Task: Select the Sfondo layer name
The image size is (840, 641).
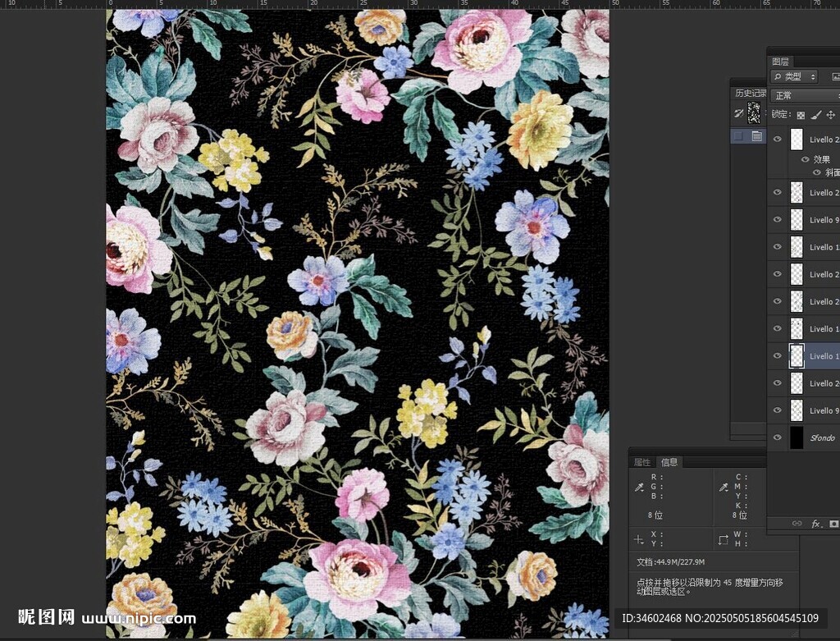Action: (x=822, y=438)
